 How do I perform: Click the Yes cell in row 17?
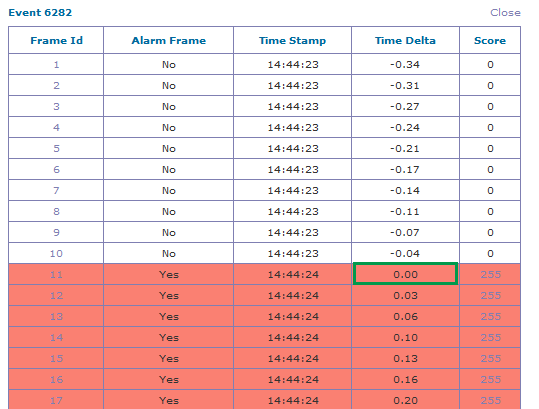169,400
